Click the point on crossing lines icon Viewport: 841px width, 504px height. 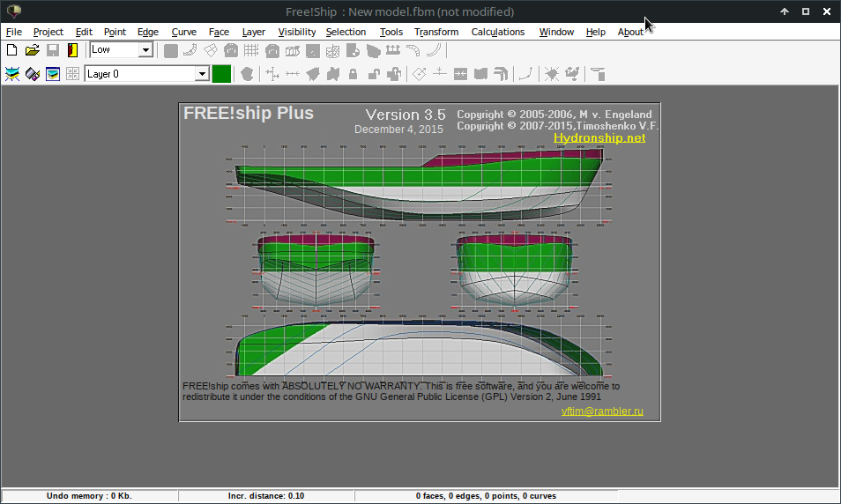pyautogui.click(x=272, y=74)
